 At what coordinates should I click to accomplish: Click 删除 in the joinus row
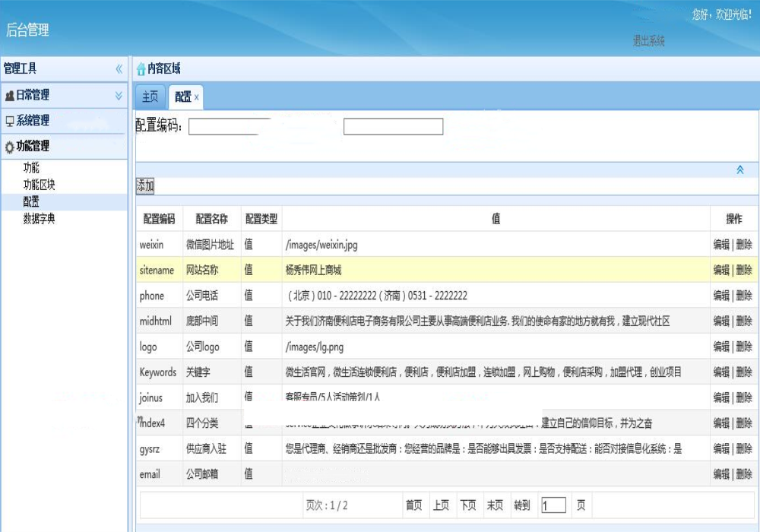click(x=744, y=397)
